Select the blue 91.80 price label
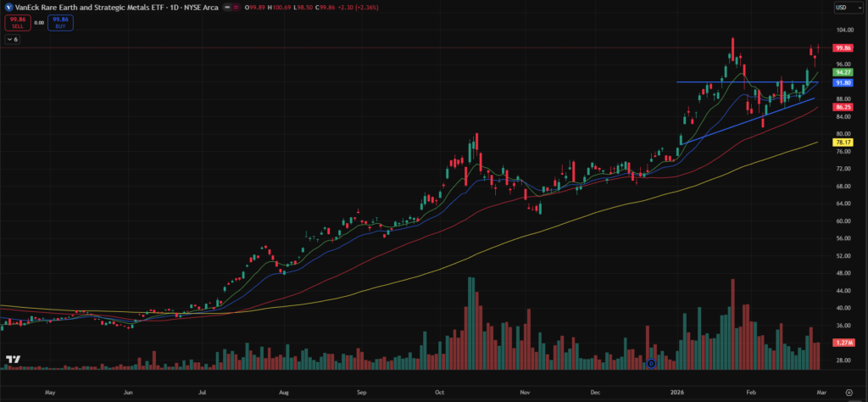This screenshot has width=868, height=402. pyautogui.click(x=843, y=82)
